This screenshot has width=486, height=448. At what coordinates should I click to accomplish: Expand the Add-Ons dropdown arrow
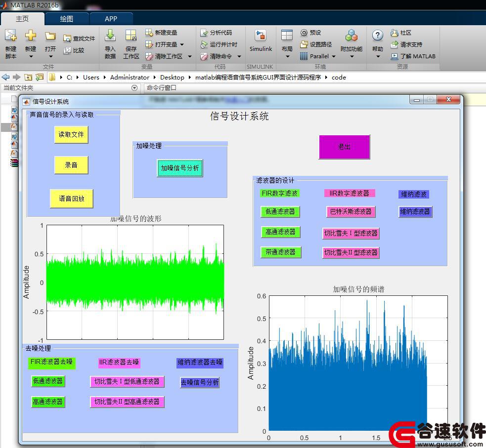point(352,57)
